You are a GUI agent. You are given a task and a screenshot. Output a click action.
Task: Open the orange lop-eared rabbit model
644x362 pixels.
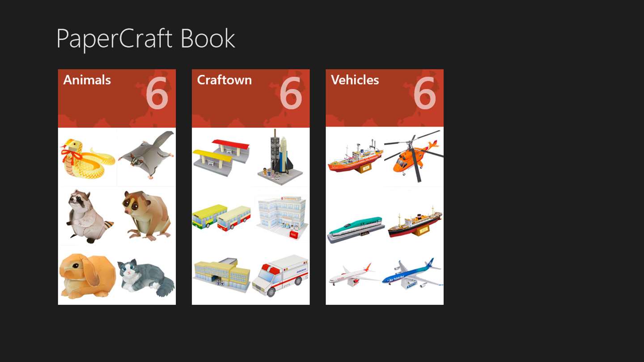pyautogui.click(x=88, y=275)
